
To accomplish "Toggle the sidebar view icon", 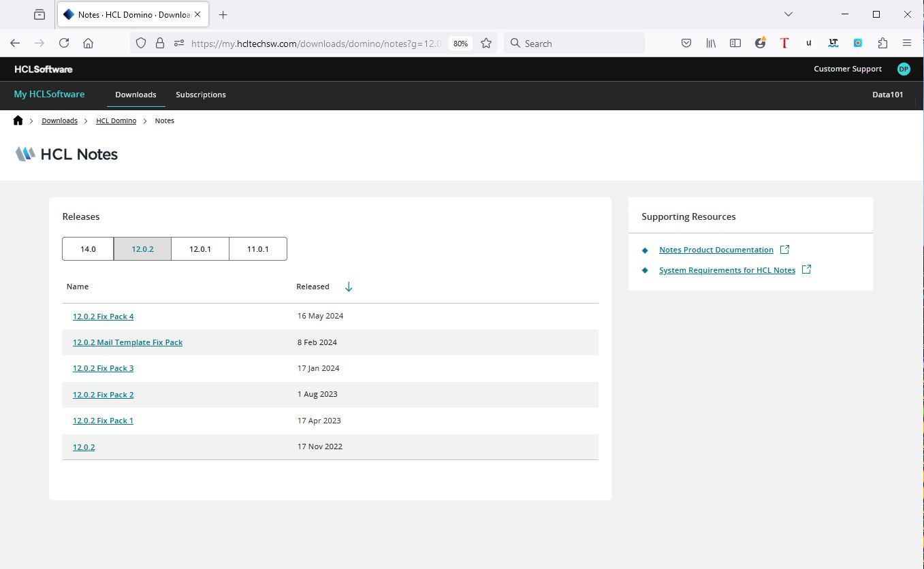I will [x=735, y=43].
